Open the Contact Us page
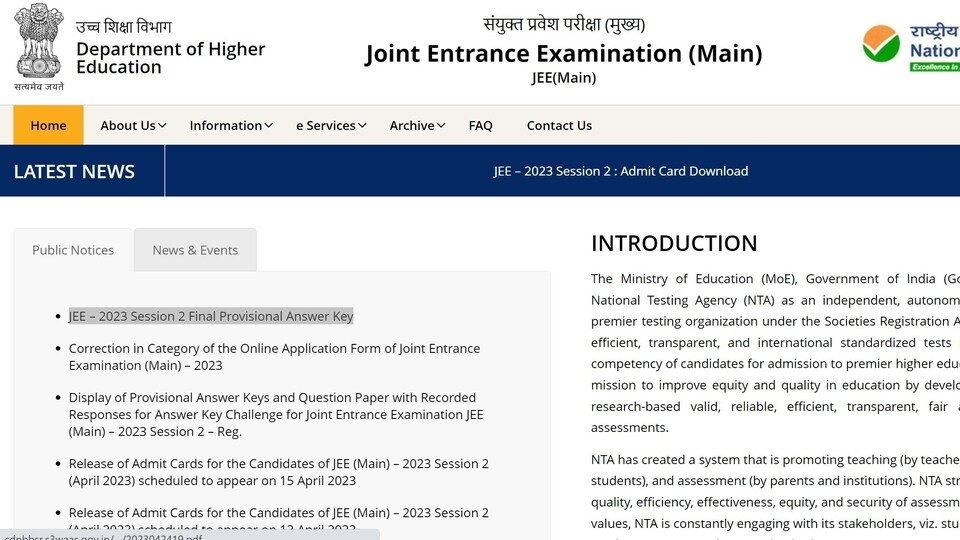The height and width of the screenshot is (540, 960). pos(559,126)
